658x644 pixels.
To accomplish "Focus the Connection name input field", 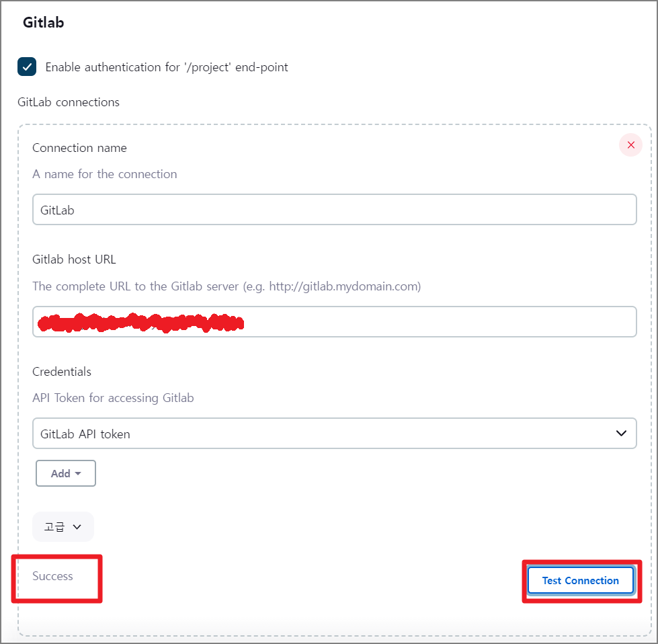I will point(335,210).
